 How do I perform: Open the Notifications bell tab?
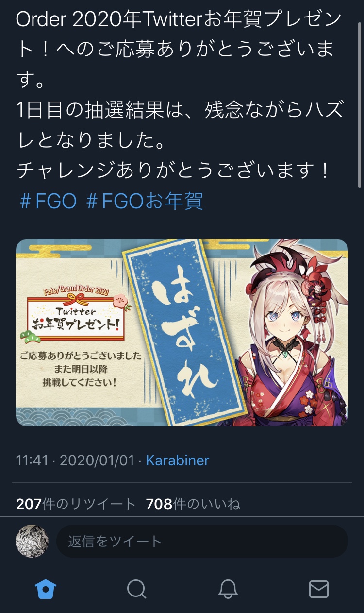(x=228, y=589)
